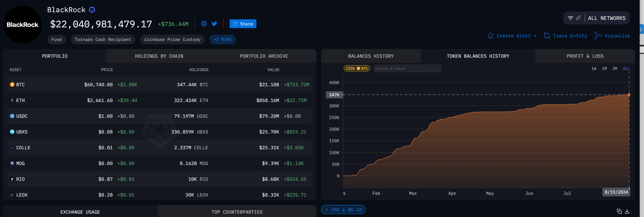Open the TOP COUNTERPARTIES tab
644x217 pixels.
tap(237, 212)
